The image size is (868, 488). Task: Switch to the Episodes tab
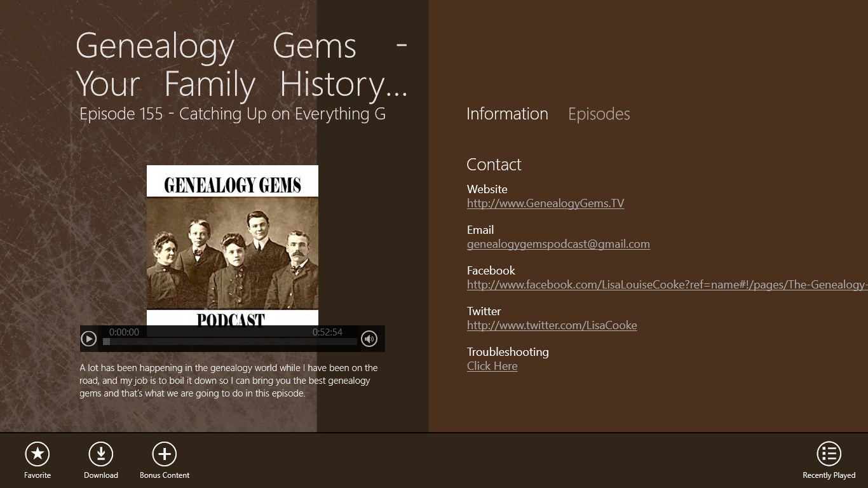click(x=598, y=114)
